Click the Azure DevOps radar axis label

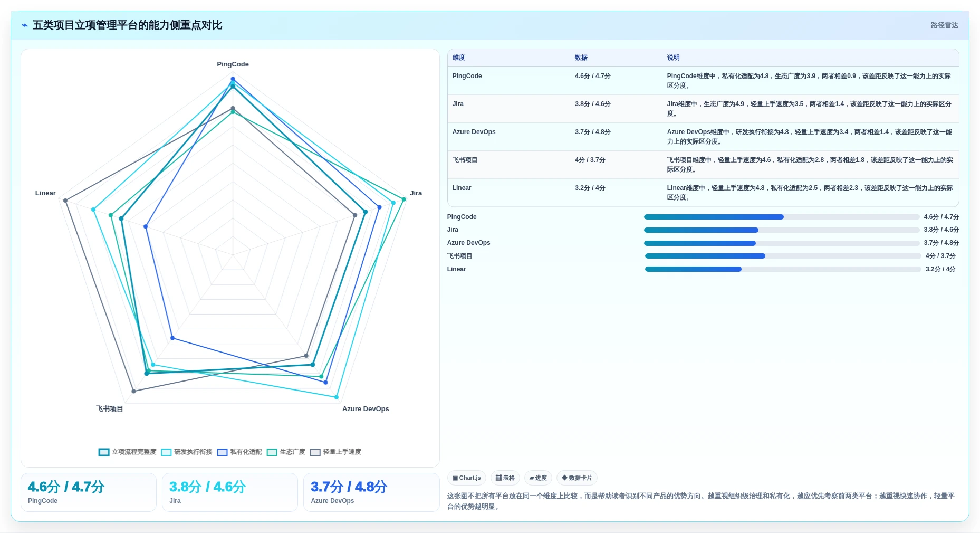click(x=366, y=409)
